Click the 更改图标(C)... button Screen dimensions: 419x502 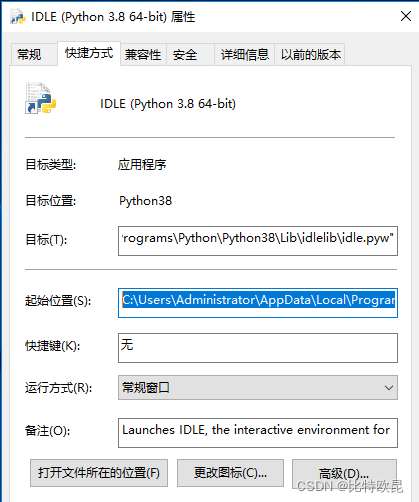tap(230, 473)
